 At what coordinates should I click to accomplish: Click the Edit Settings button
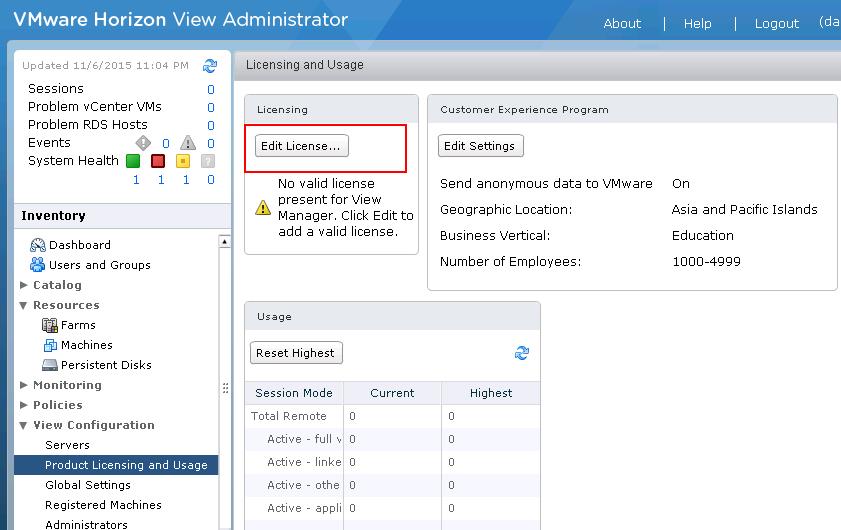click(480, 146)
